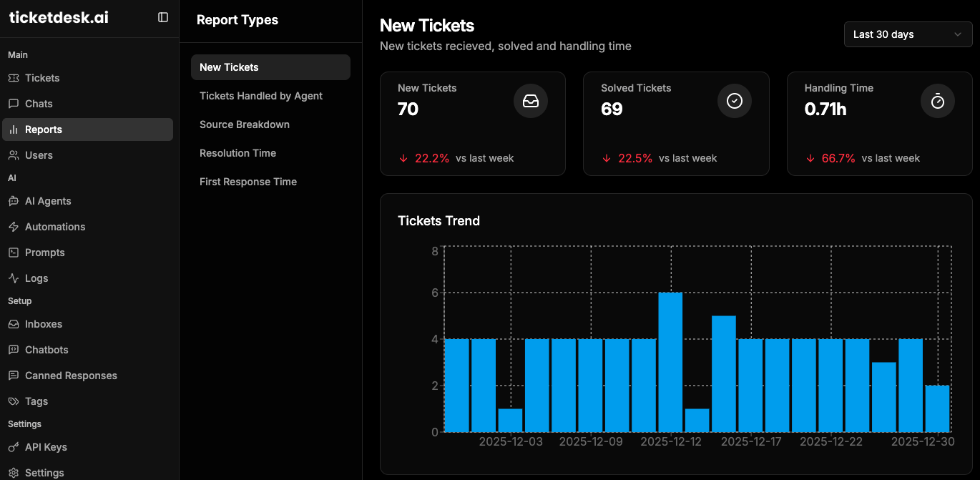Open the Resolution Time report
Screen dimensions: 980x480
pyautogui.click(x=237, y=153)
